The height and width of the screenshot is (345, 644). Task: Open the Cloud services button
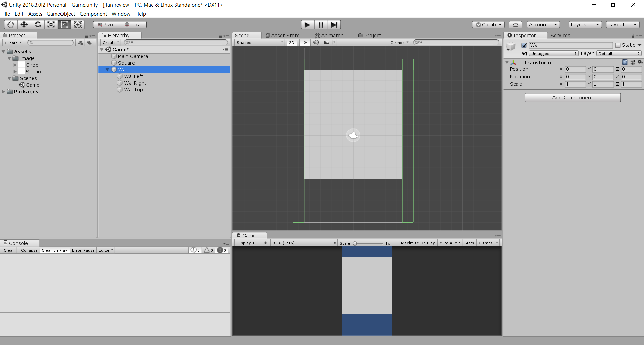[x=515, y=25]
